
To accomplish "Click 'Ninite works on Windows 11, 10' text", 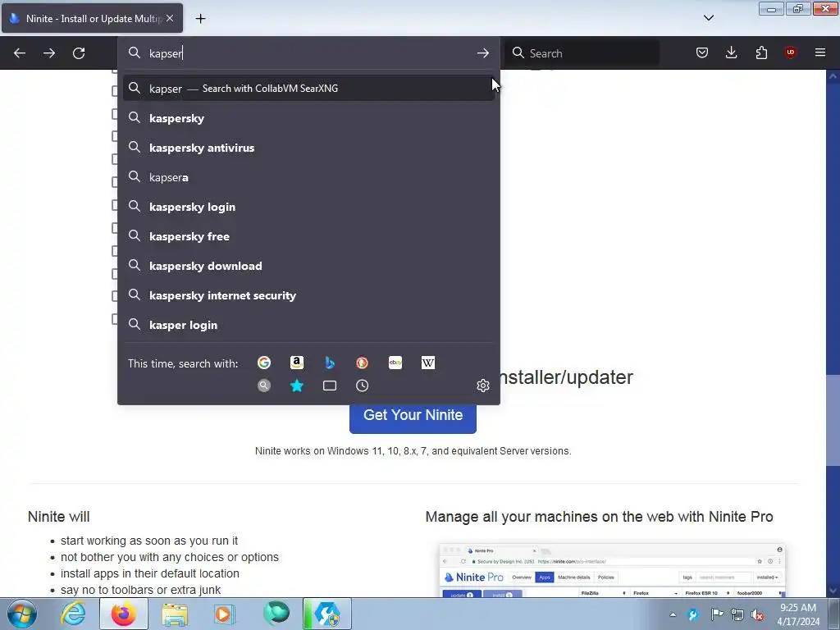I will coord(413,451).
